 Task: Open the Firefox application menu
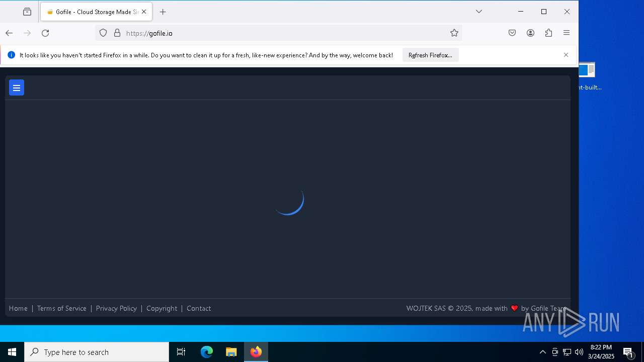click(x=567, y=33)
